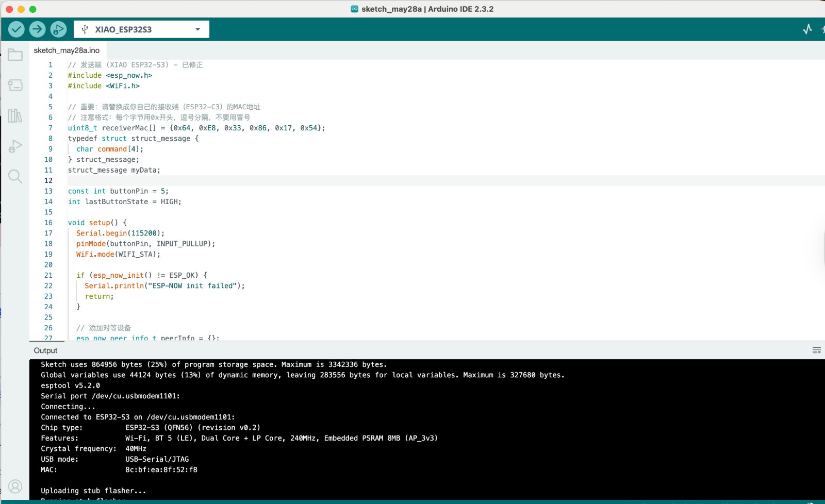Click line number 12 in the gutter
825x504 pixels.
[48, 180]
